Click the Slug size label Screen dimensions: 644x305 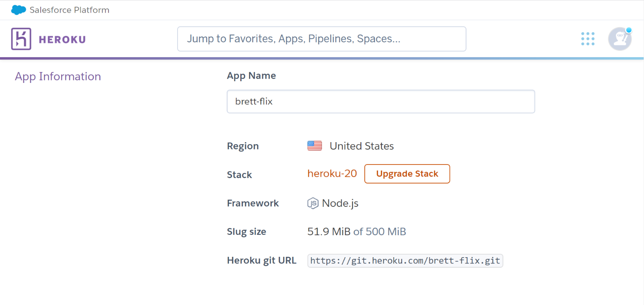247,232
